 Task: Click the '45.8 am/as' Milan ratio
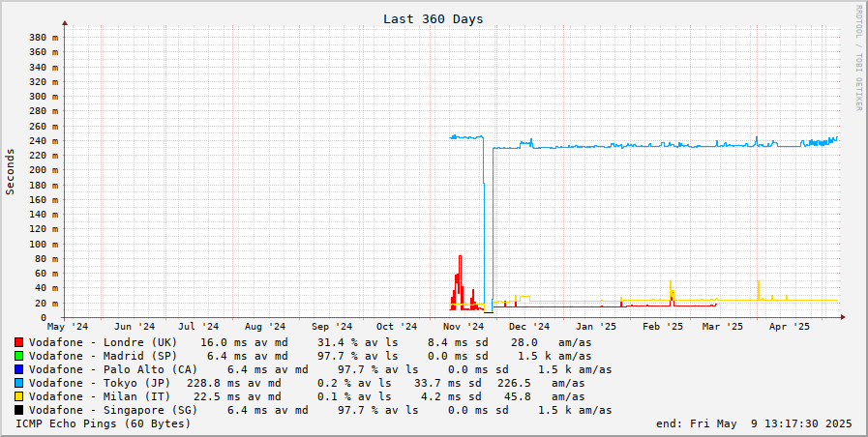(x=544, y=396)
